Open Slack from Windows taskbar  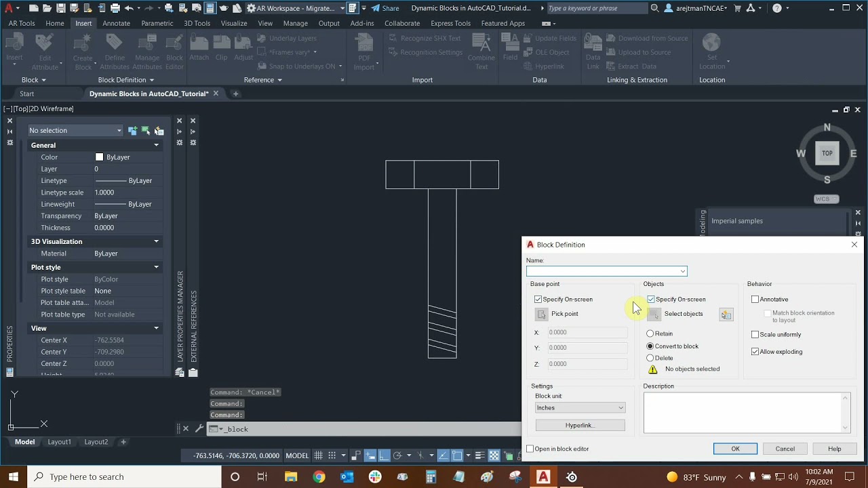tap(375, 477)
